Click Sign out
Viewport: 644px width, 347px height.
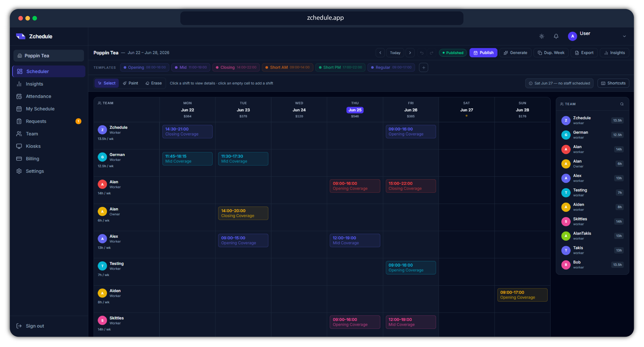[x=30, y=326]
